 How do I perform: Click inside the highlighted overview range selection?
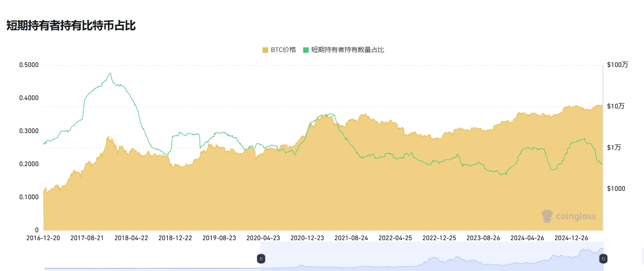tap(432, 256)
